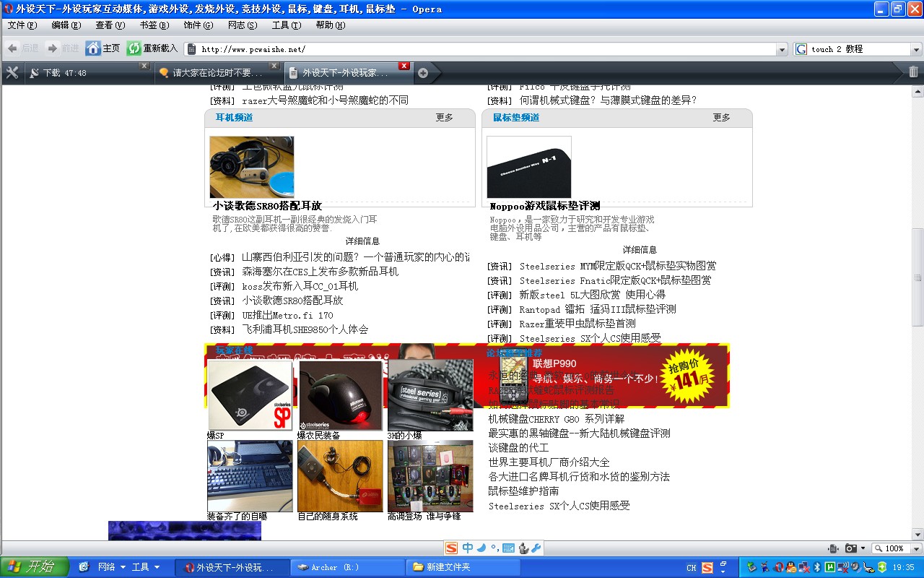The image size is (924, 578).
Task: Open the search engine dropdown arrow
Action: pyautogui.click(x=916, y=49)
